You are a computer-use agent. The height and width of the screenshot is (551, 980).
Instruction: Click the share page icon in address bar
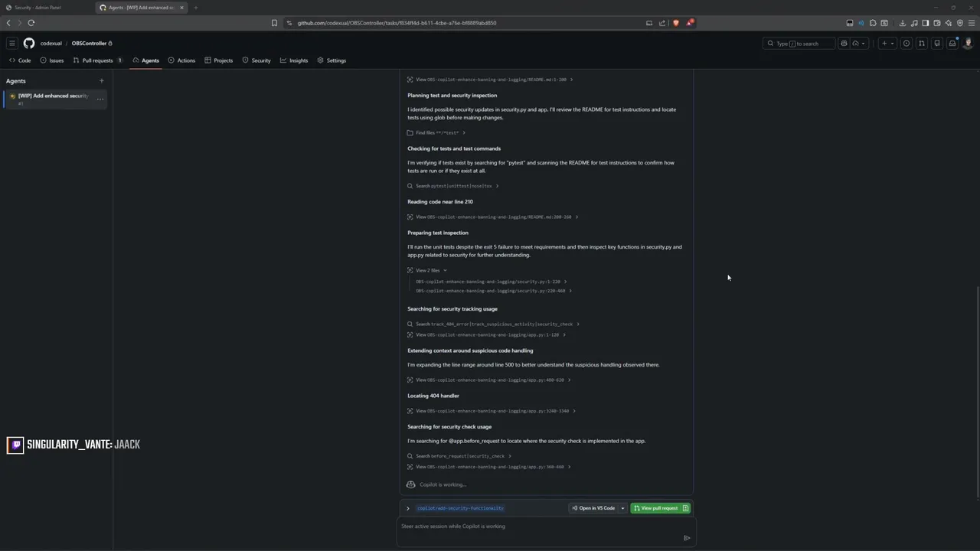coord(662,23)
